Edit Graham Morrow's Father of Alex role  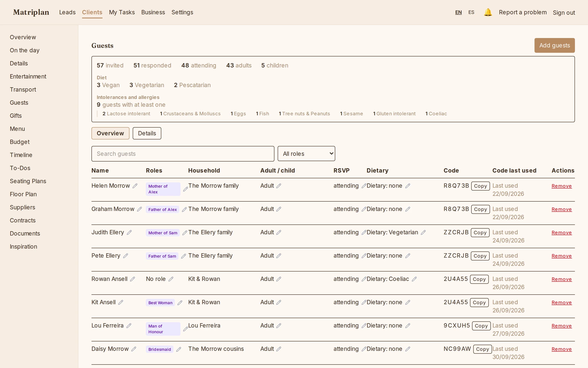coord(184,209)
